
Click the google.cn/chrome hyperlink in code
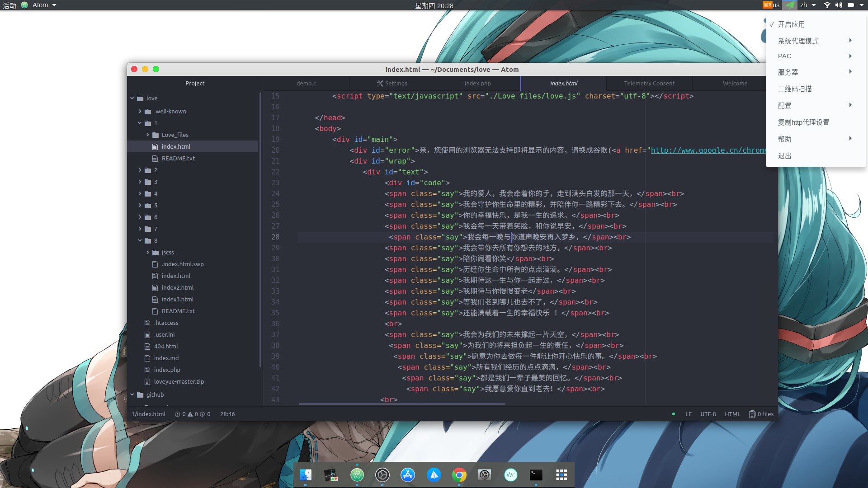point(708,150)
